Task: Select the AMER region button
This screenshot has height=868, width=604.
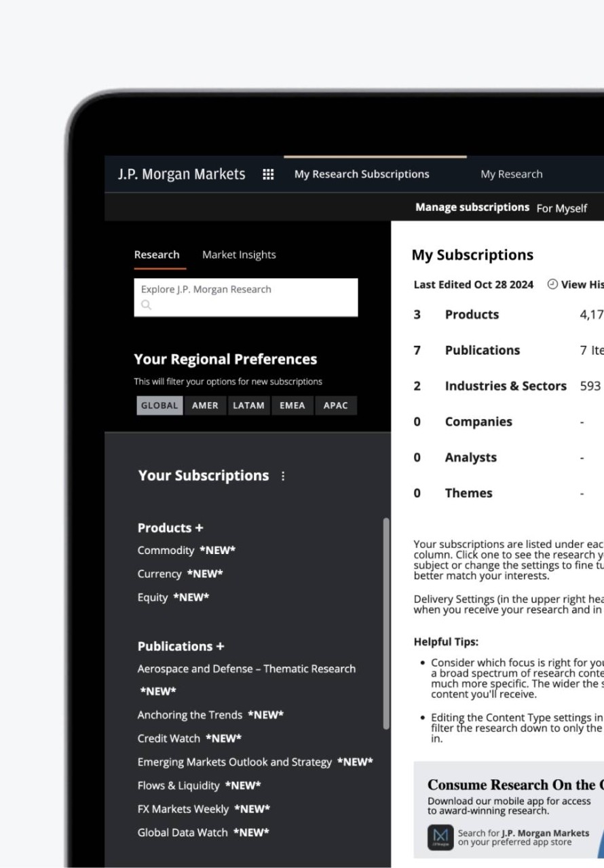Action: point(205,405)
